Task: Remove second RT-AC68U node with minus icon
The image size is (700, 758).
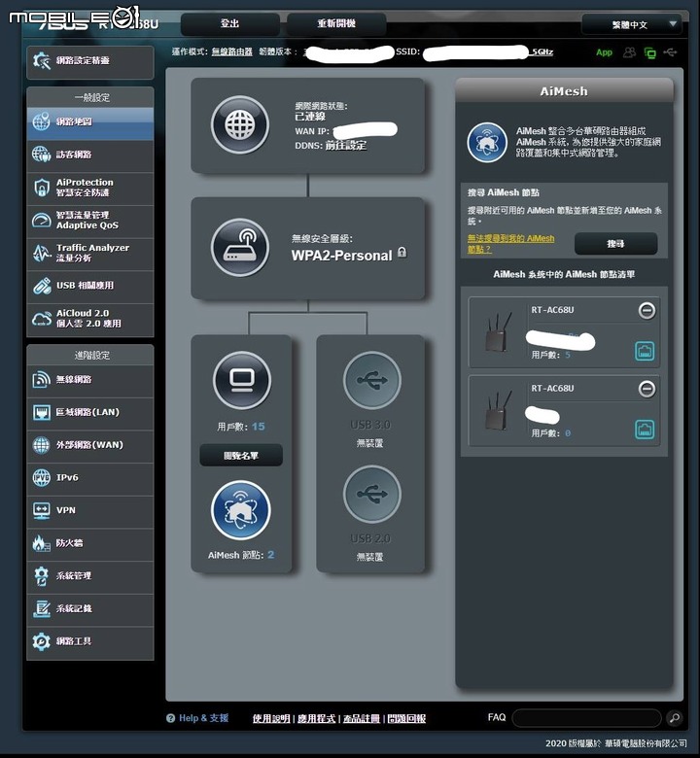Action: 647,389
